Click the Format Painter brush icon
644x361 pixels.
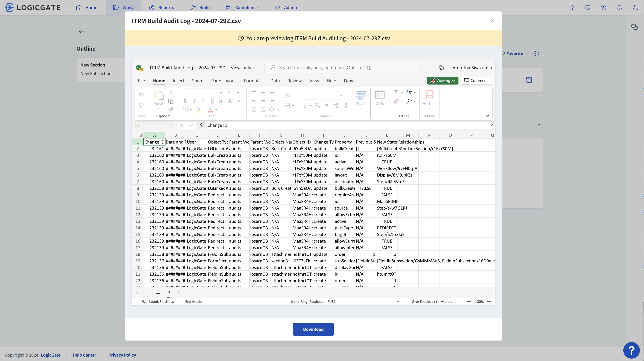click(x=171, y=109)
